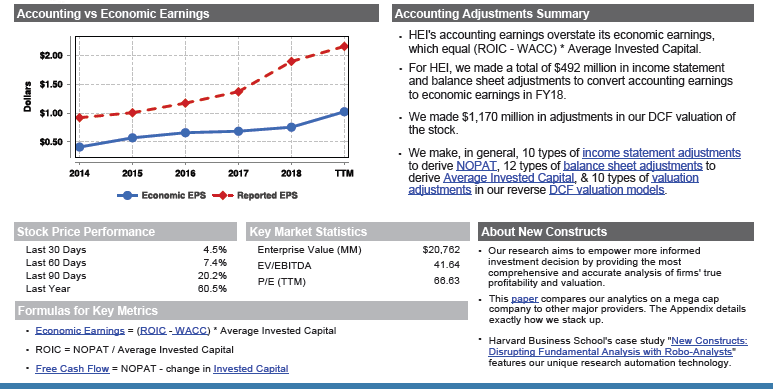Click the Accounting Adjustments Summary header
Screen dimensions: 773x392
(x=573, y=13)
